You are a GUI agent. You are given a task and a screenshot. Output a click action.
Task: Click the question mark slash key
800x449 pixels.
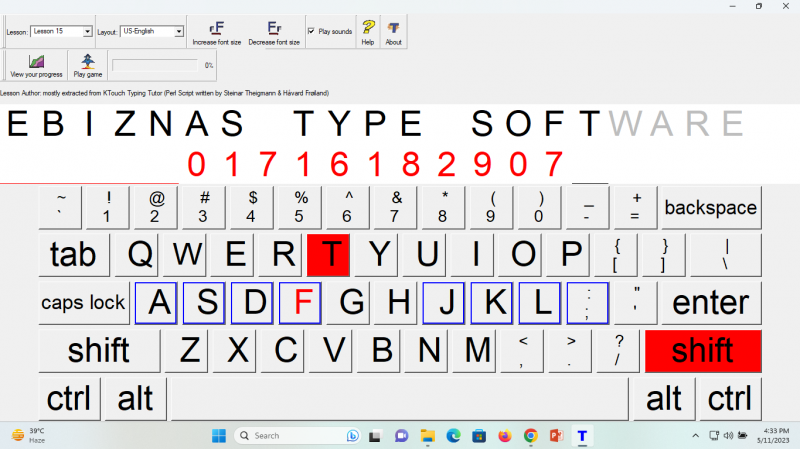click(x=618, y=351)
